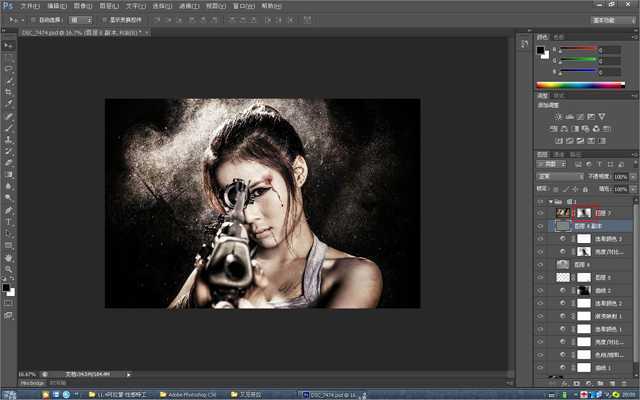The height and width of the screenshot is (400, 640).
Task: Hide the 图层 7 layer
Action: (540, 213)
